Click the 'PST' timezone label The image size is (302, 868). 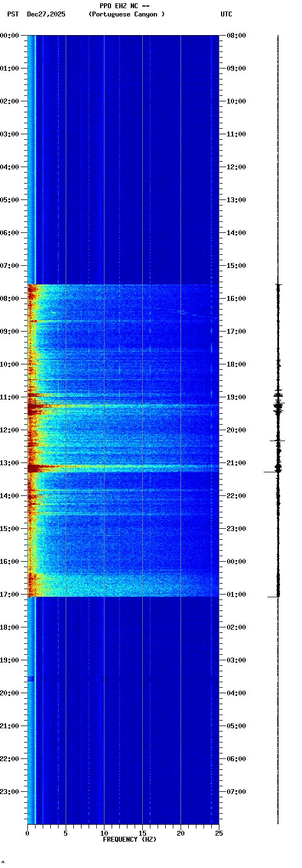coord(13,14)
